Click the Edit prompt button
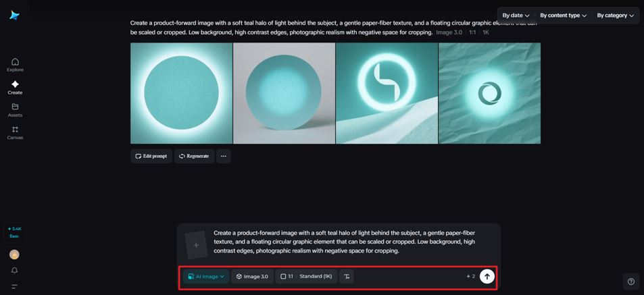This screenshot has width=644, height=295. pyautogui.click(x=151, y=156)
